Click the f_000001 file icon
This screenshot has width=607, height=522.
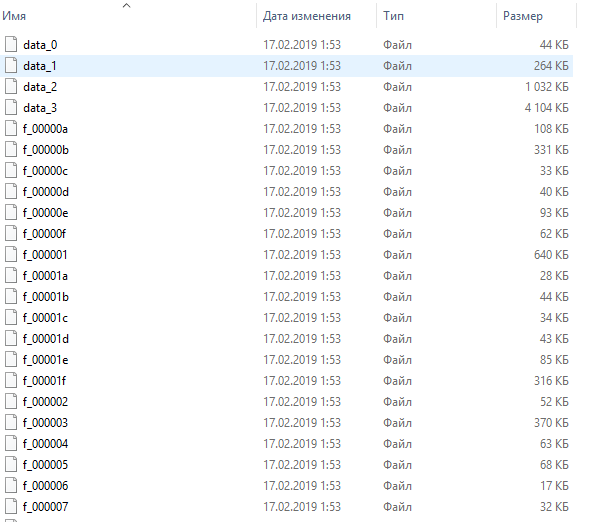pos(12,255)
